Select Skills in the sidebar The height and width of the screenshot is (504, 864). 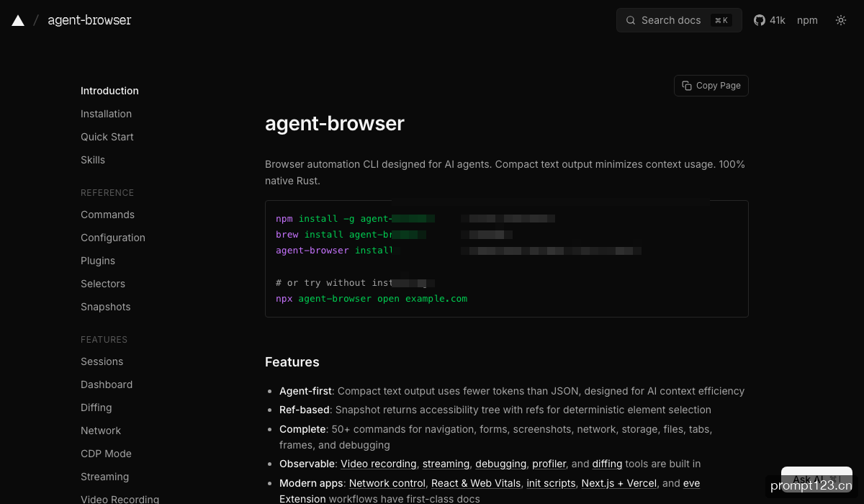(93, 160)
